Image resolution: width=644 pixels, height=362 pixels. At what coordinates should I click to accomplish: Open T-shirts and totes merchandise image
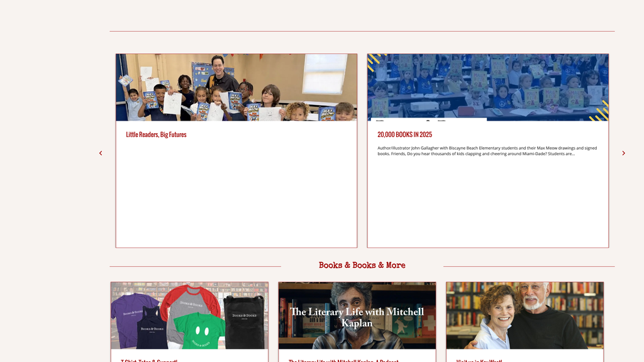pos(189,315)
